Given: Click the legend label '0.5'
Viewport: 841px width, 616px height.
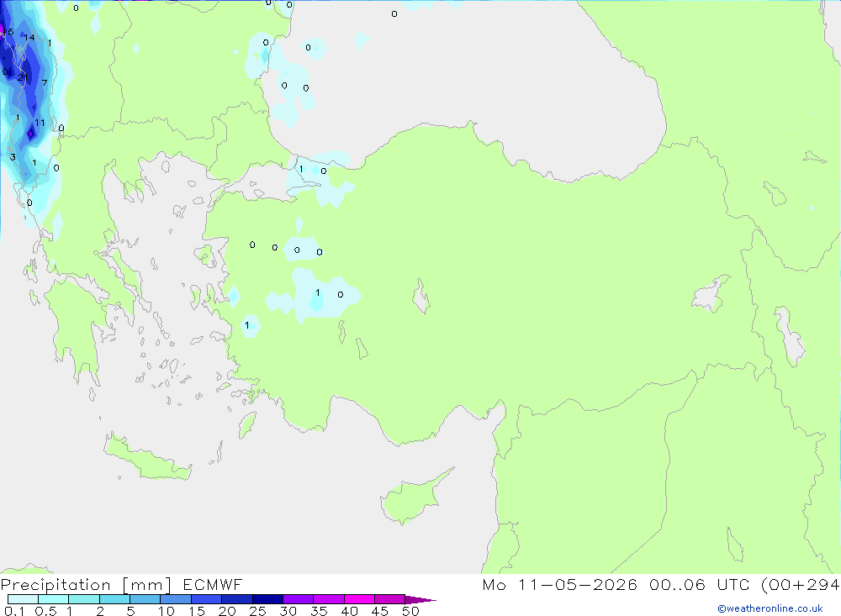Looking at the screenshot, I should click(x=45, y=611).
